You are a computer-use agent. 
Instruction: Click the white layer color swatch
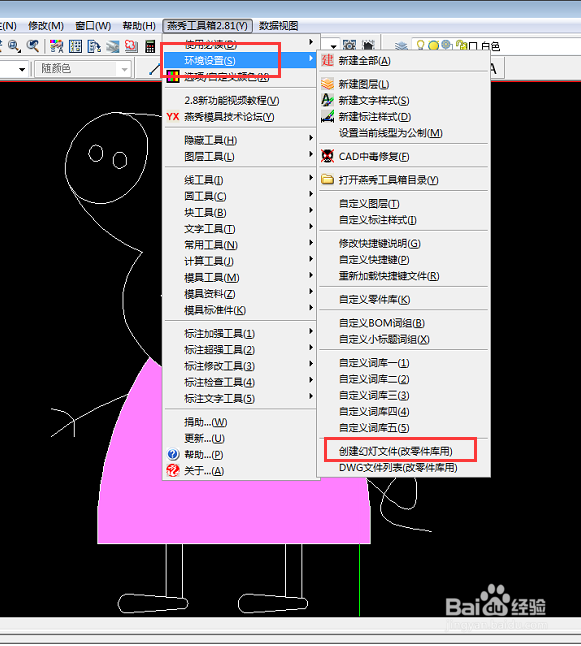click(x=473, y=47)
